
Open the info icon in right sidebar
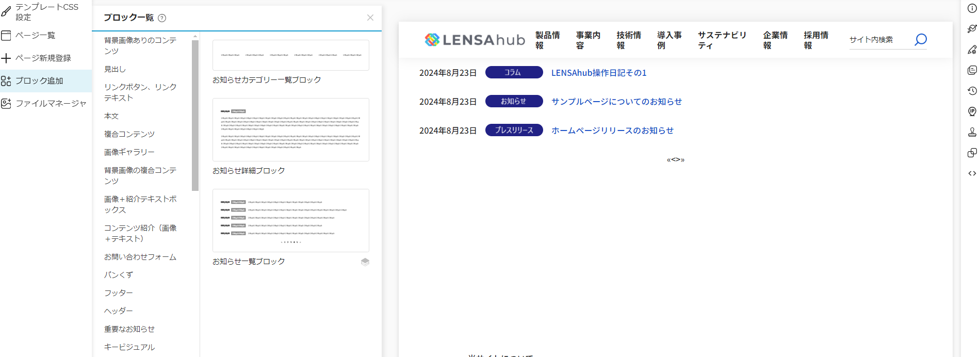tap(972, 8)
